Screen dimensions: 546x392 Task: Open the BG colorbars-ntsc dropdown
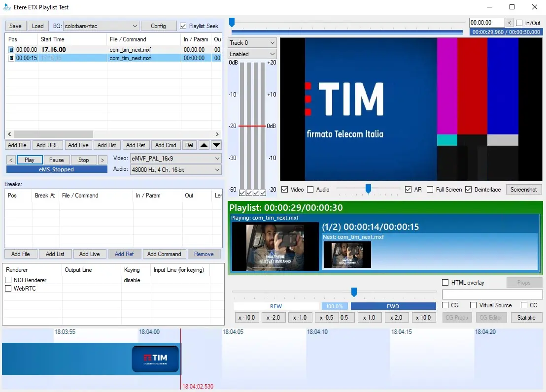101,26
